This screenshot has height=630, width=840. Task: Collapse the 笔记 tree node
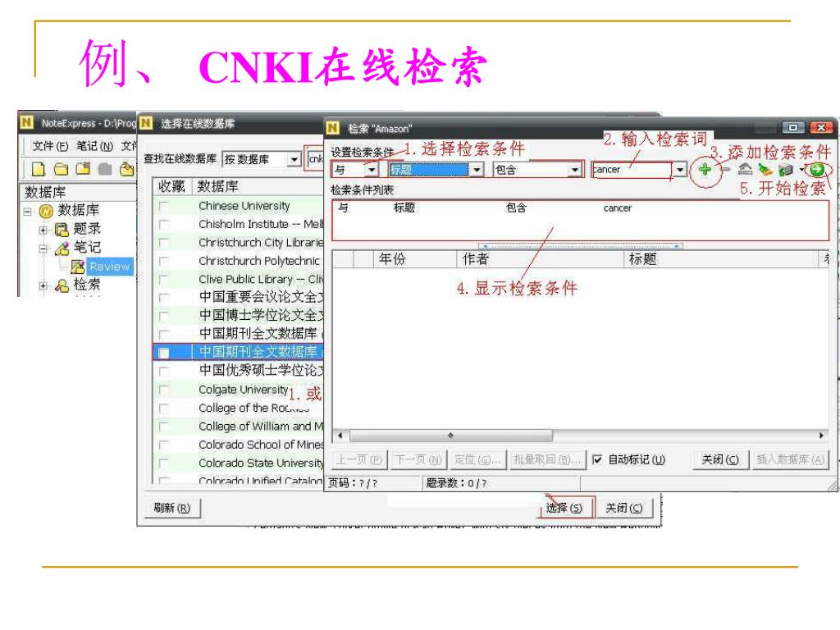coord(43,249)
